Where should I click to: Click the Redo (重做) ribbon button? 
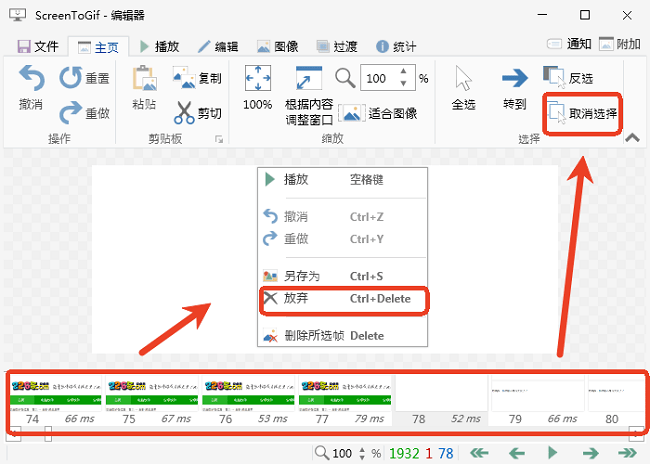click(85, 113)
